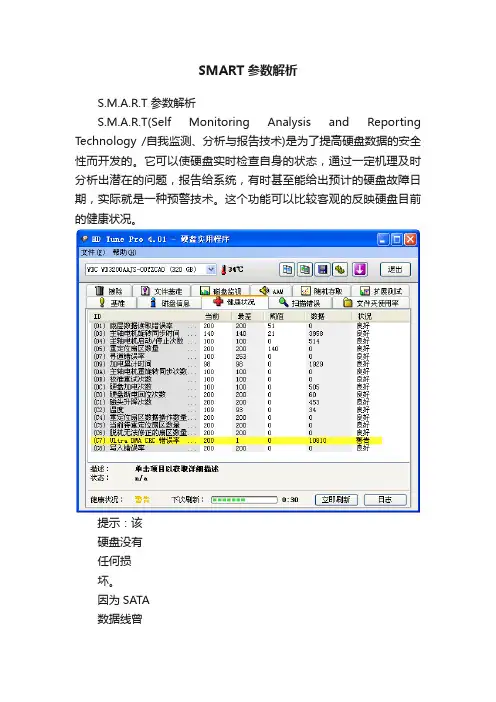Click the copy screenshot to clipboard toolbar icon
The image size is (496, 702).
(x=305, y=270)
